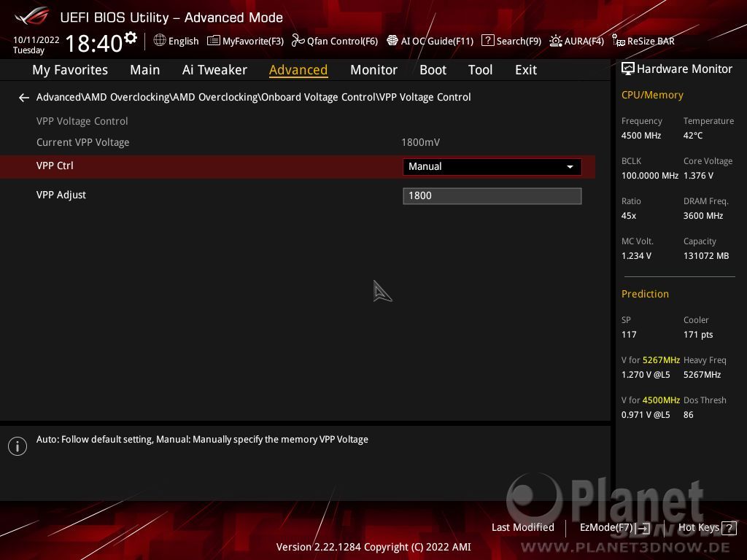Open the Boot tab

[433, 70]
